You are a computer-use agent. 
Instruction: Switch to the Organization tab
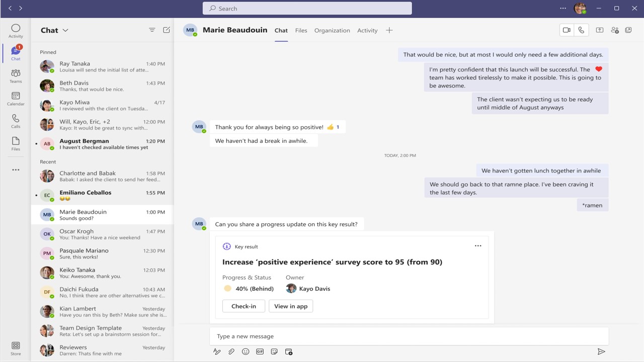tap(332, 31)
